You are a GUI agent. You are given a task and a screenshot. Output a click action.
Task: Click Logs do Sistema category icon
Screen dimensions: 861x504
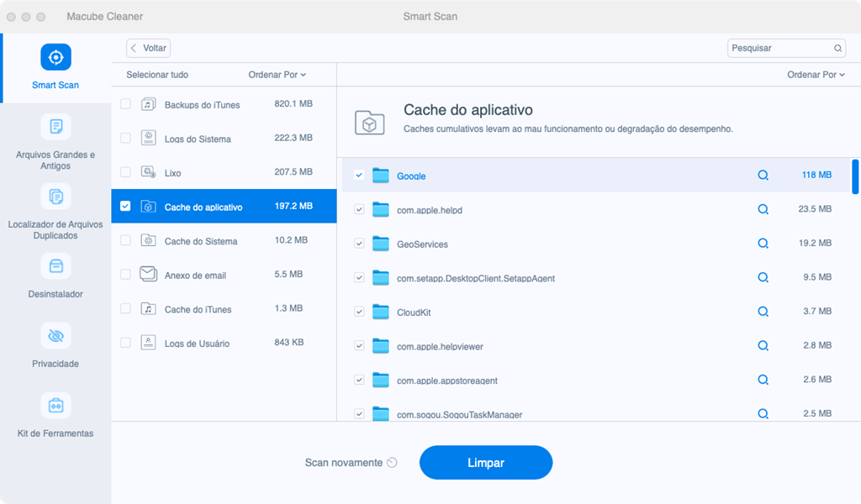[x=148, y=139]
